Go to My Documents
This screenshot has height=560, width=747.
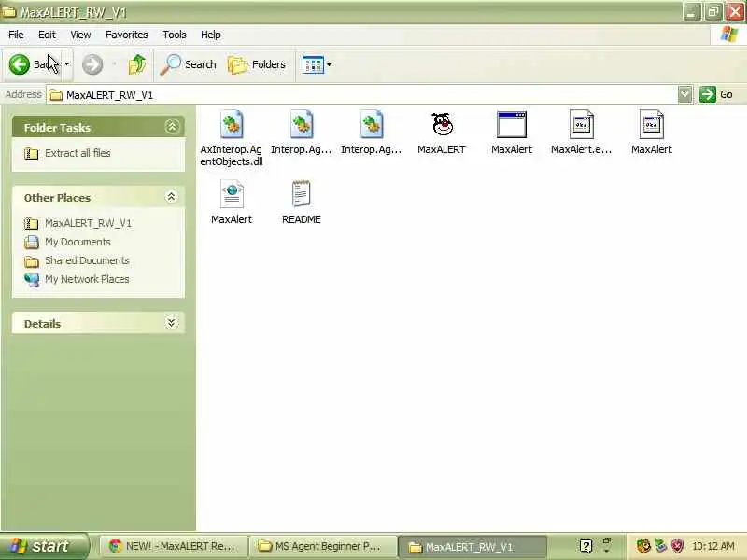tap(78, 242)
